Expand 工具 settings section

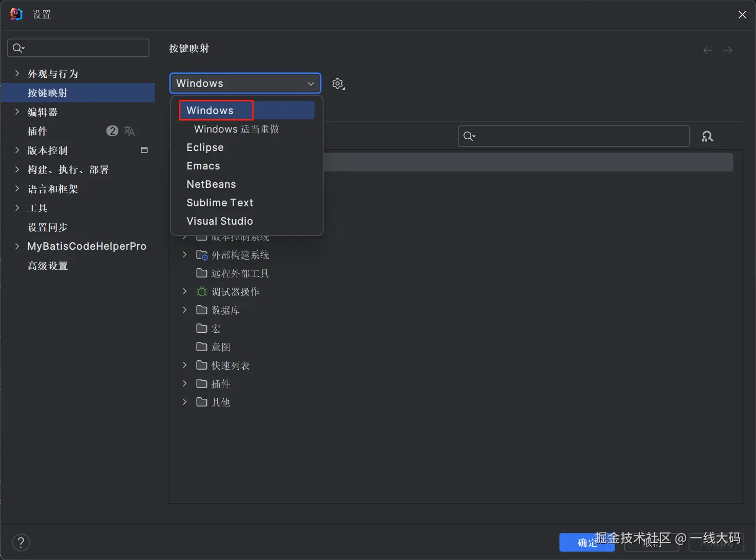coord(17,208)
